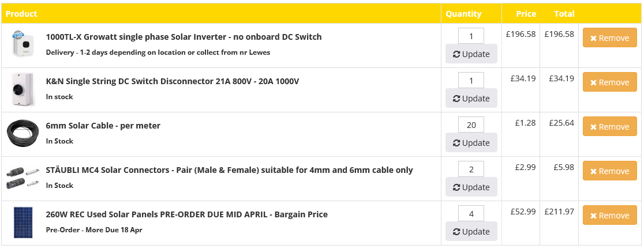
Task: Update quantity for the Growatt Solar Inverter
Action: [x=471, y=54]
